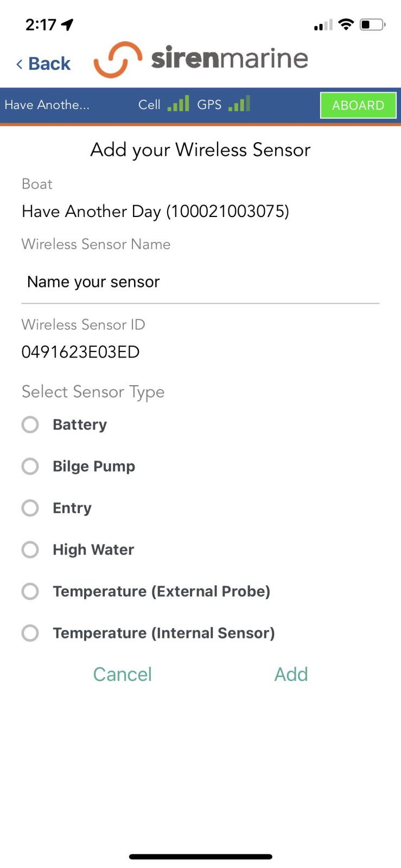Open the truncated boat name in header
This screenshot has height=868, width=401.
tap(47, 105)
